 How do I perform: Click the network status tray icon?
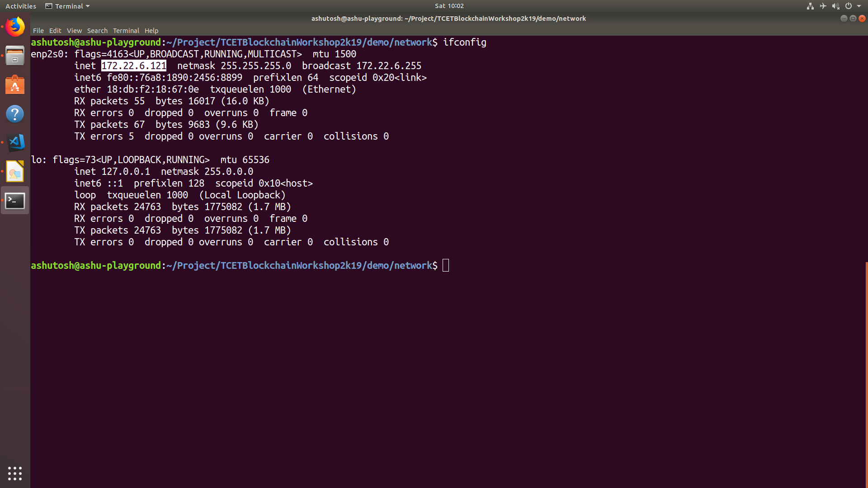click(x=810, y=6)
